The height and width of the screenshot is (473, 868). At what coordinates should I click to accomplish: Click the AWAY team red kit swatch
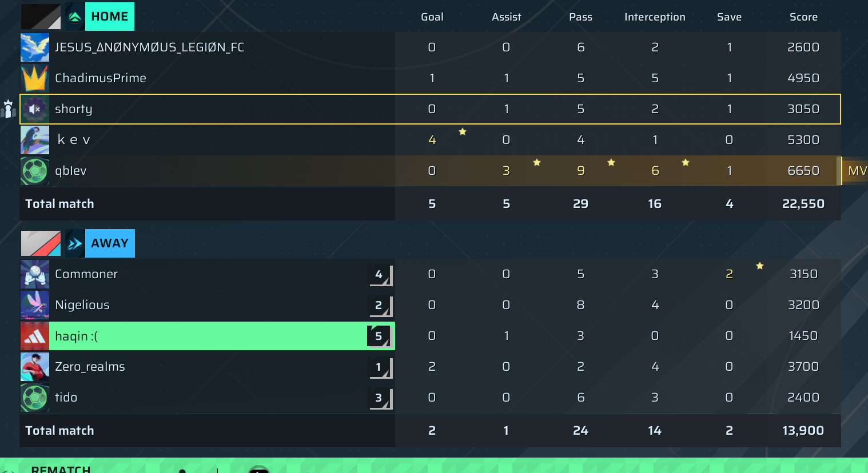click(x=41, y=244)
